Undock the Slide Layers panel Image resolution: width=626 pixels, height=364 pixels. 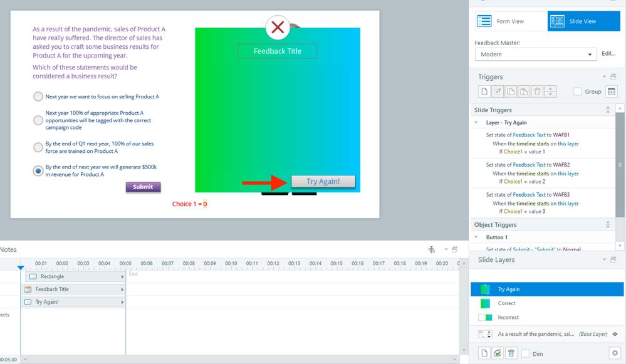613,259
